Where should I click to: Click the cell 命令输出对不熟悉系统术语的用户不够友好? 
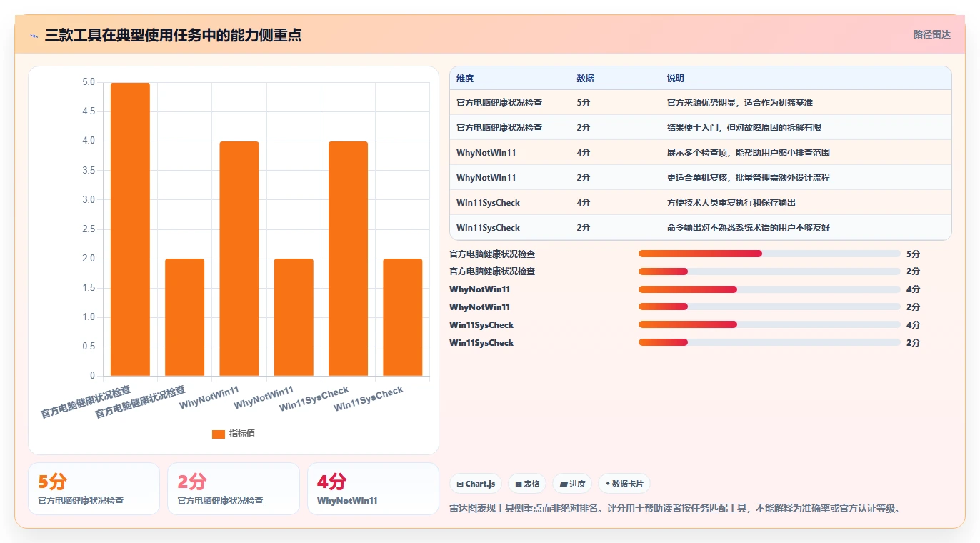tap(749, 228)
